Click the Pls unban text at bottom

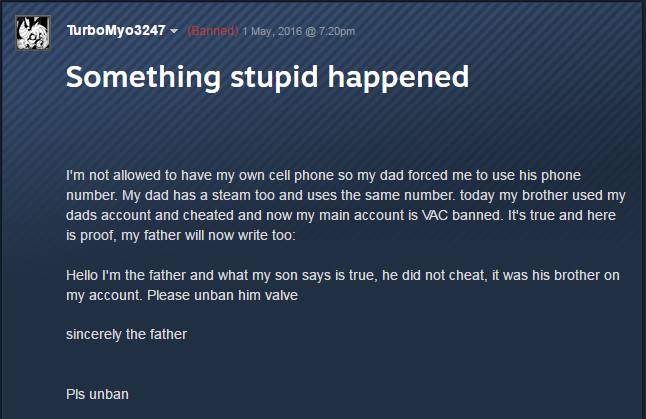[x=97, y=394]
